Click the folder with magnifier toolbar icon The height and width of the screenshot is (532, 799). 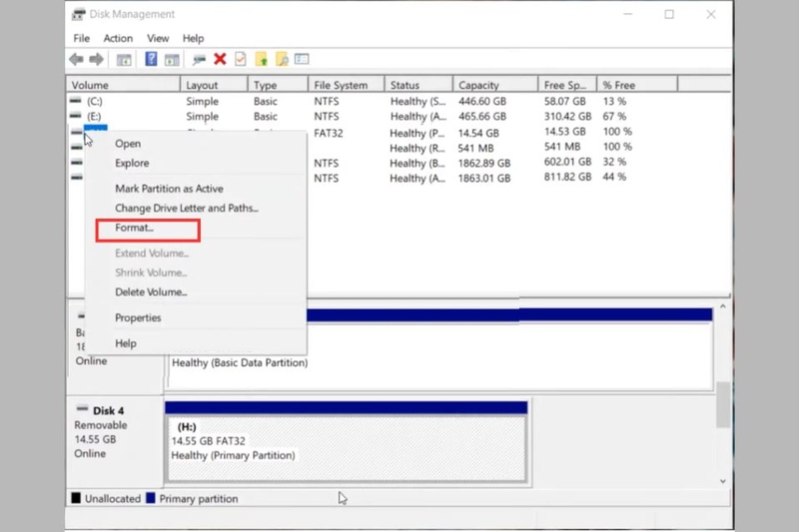282,59
